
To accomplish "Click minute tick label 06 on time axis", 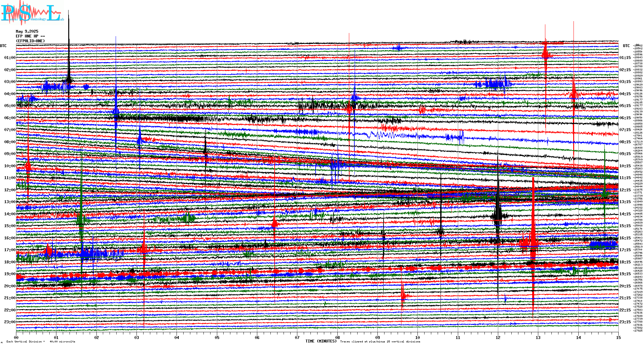I will [x=257, y=337].
